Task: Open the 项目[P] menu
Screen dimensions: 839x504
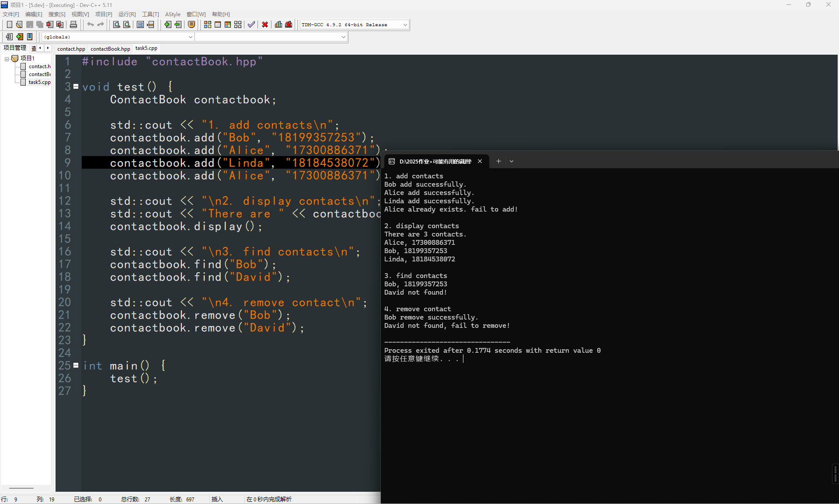Action: [x=104, y=14]
